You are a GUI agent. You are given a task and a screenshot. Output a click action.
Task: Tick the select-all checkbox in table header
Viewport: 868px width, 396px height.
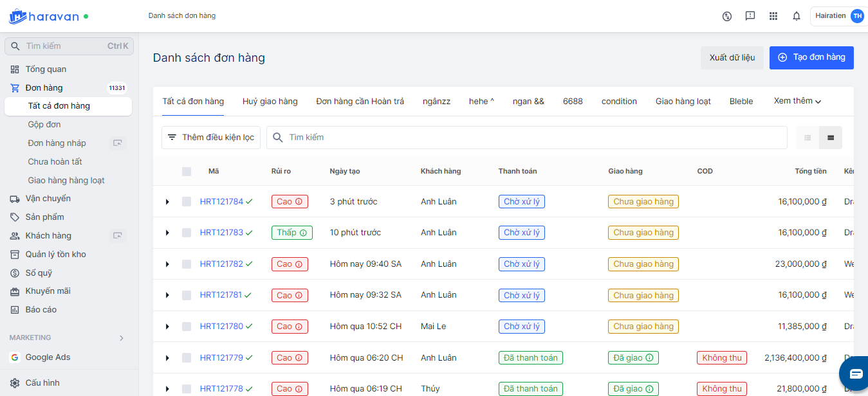point(187,172)
